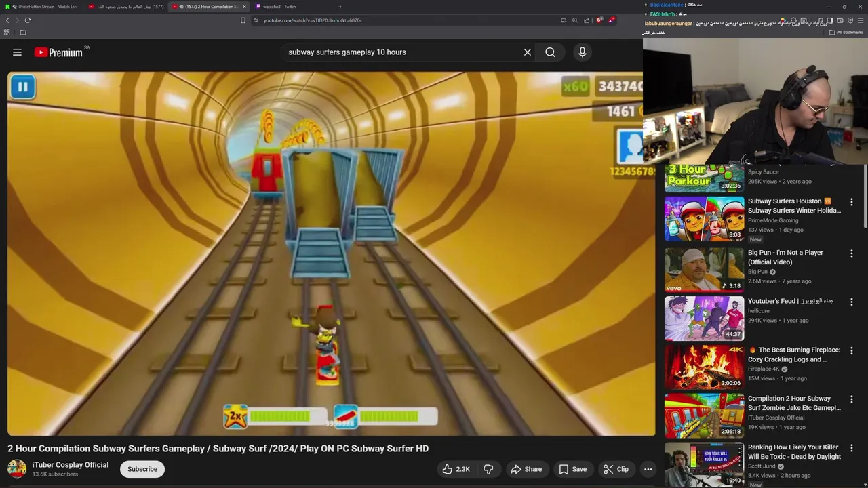Open Brave Shields lion icon
The height and width of the screenshot is (488, 868).
pos(599,20)
